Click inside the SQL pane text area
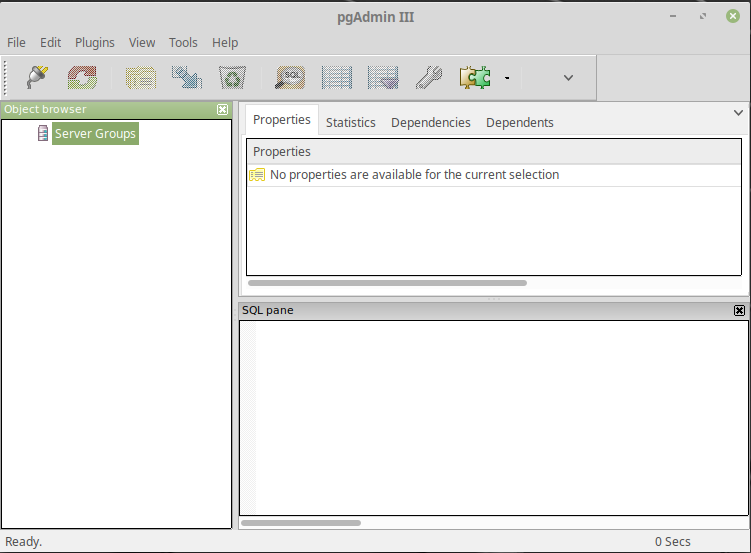Image resolution: width=751 pixels, height=553 pixels. pyautogui.click(x=494, y=418)
